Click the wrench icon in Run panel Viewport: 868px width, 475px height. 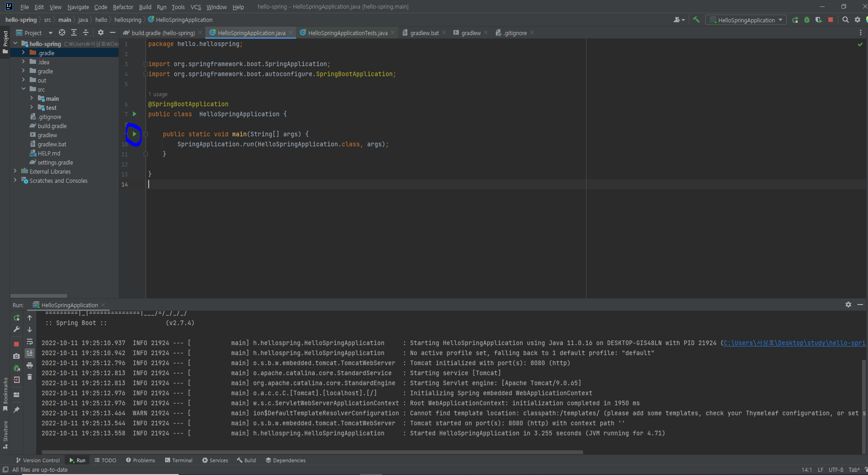click(17, 329)
